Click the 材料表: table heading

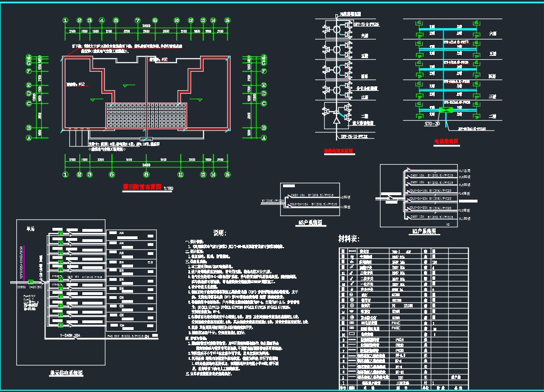point(349,239)
